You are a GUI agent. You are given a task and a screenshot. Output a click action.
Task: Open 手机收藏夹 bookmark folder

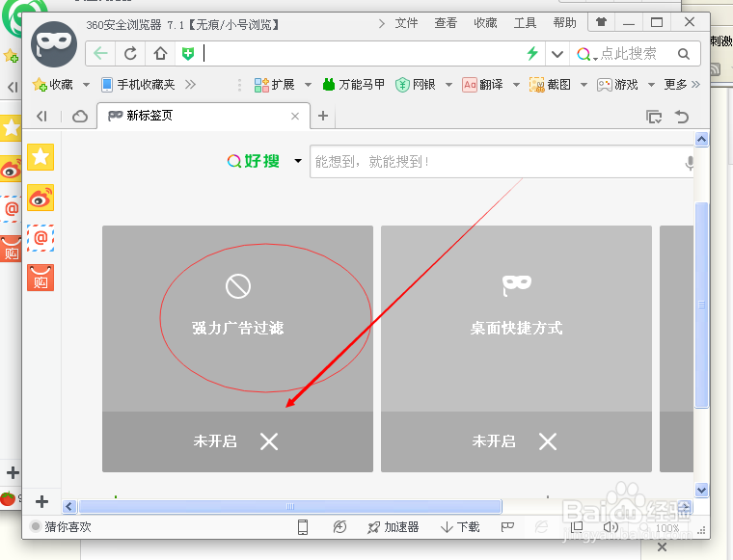(x=138, y=85)
